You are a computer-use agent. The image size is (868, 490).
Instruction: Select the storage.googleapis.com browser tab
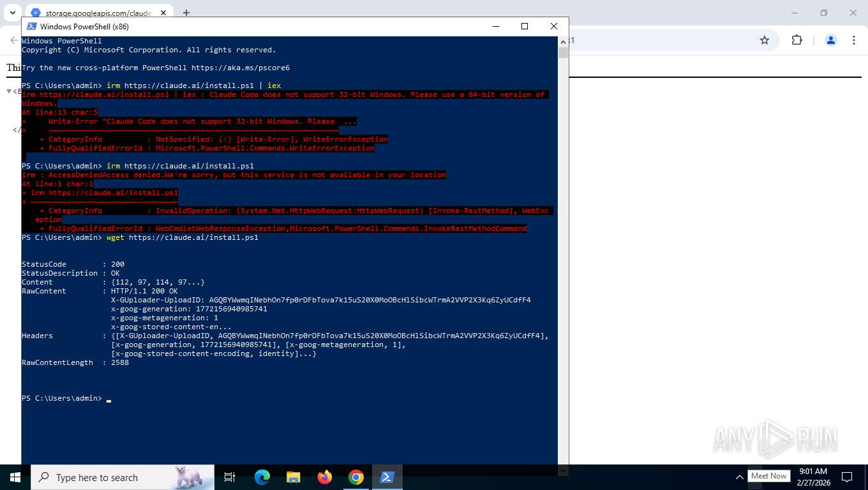(x=99, y=13)
